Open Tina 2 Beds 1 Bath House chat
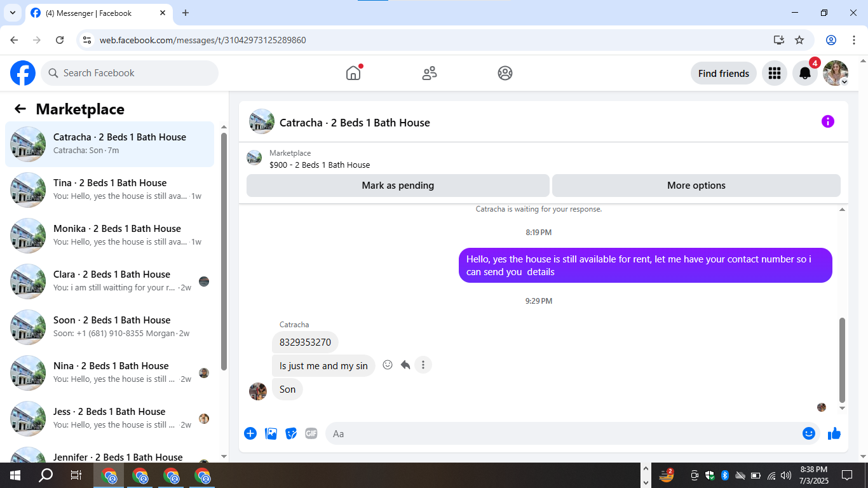Viewport: 868px width, 488px height. click(x=109, y=190)
